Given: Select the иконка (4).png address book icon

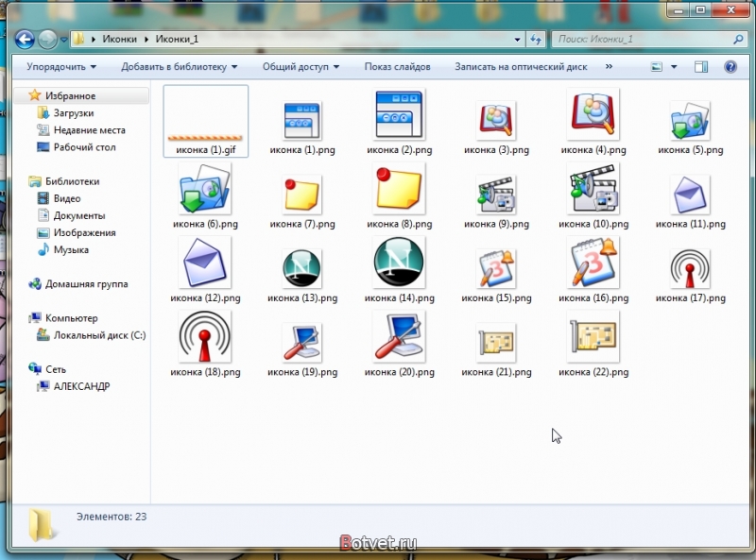Looking at the screenshot, I should pyautogui.click(x=593, y=114).
